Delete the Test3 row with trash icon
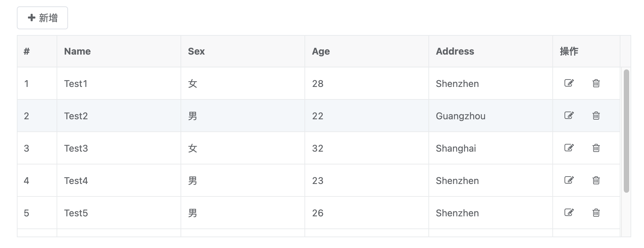 point(596,148)
